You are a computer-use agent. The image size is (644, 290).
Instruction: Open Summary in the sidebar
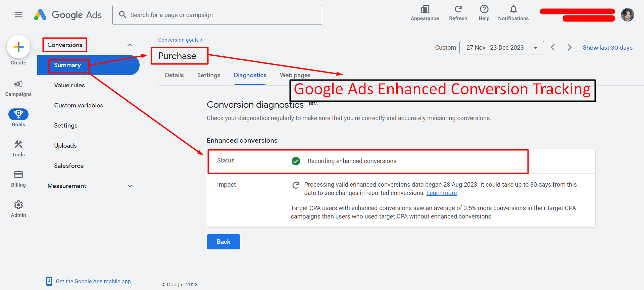coord(88,65)
